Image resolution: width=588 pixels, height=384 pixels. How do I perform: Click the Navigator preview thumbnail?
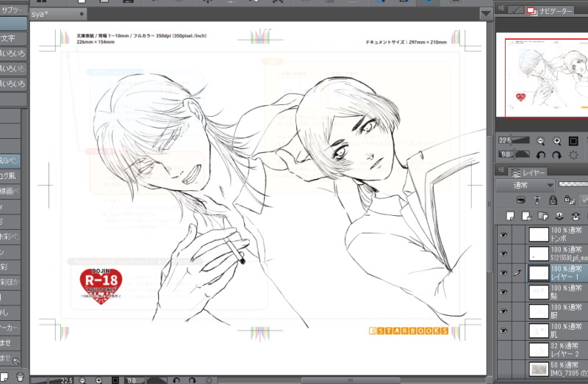coord(542,75)
